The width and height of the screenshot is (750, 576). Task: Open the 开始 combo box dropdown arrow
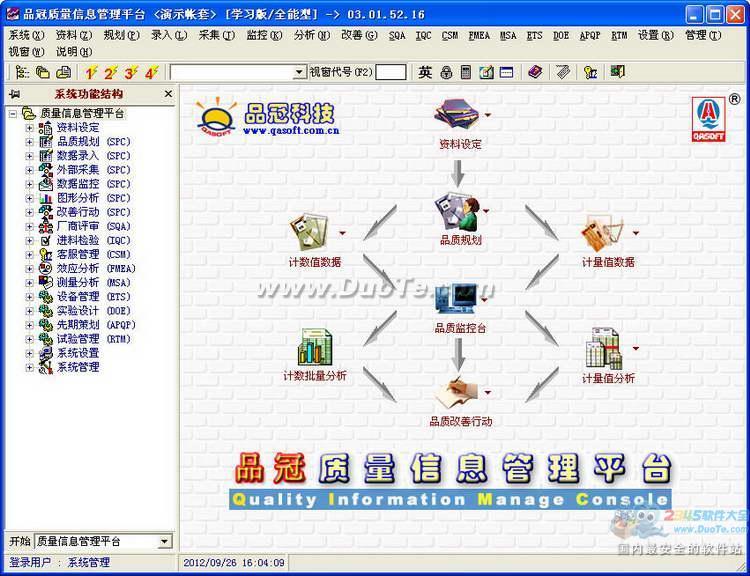pyautogui.click(x=164, y=542)
